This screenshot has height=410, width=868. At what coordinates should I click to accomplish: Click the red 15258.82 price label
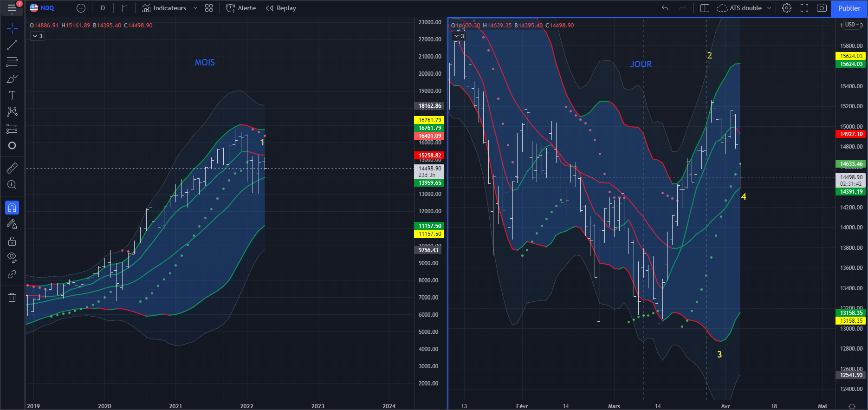point(429,156)
